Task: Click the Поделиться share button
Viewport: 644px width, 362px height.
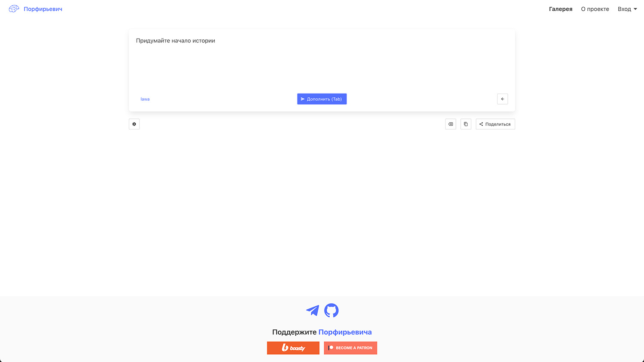Action: [495, 124]
